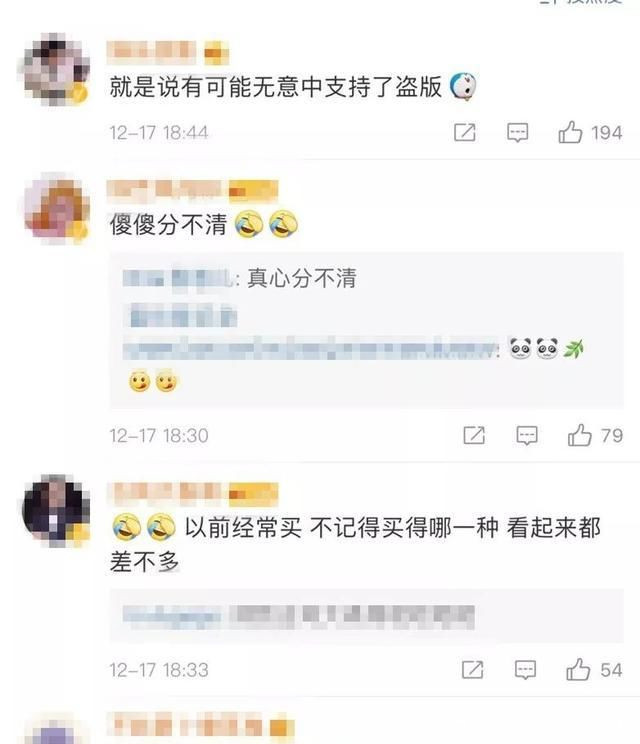The image size is (640, 744).
Task: Share the 12-17 18:33 comment
Action: tap(473, 670)
